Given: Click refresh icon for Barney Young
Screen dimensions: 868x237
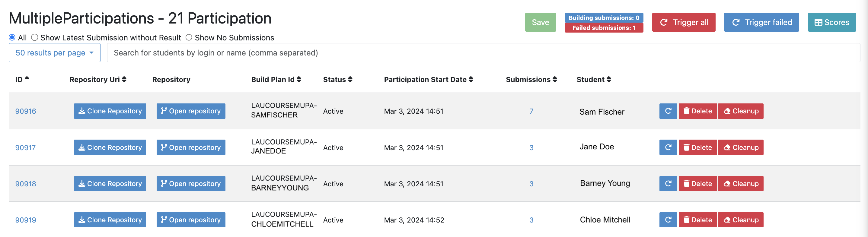Looking at the screenshot, I should point(668,183).
